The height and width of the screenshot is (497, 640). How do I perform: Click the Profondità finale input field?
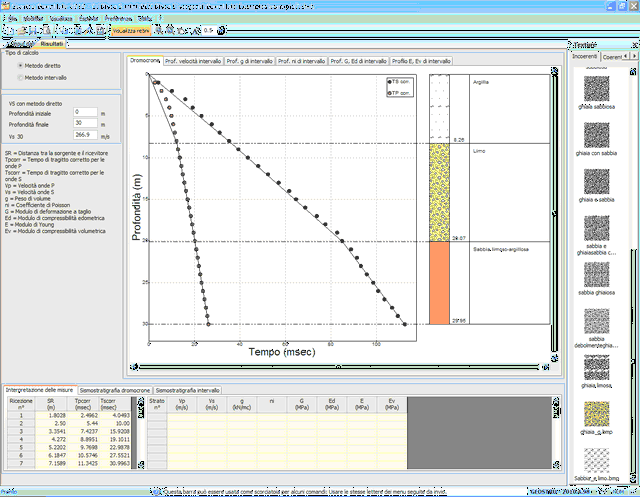tap(85, 123)
